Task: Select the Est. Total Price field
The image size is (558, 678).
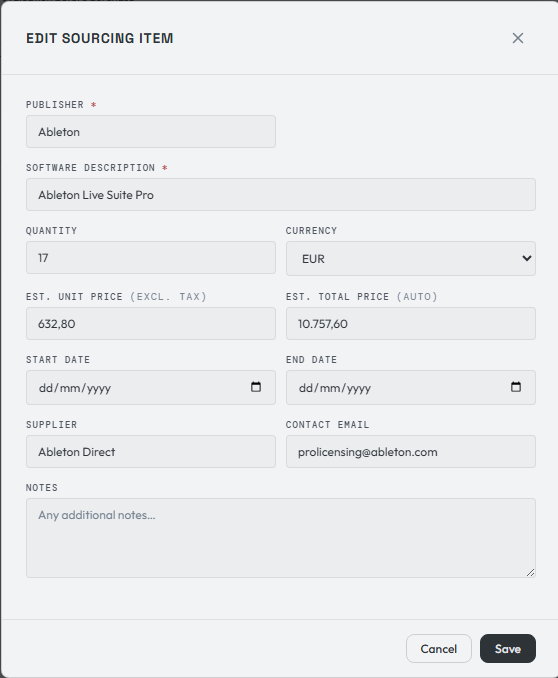Action: pyautogui.click(x=410, y=323)
